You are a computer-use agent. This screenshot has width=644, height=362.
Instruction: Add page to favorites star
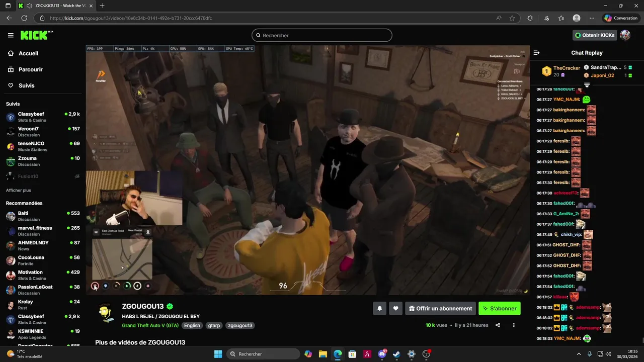(x=512, y=18)
